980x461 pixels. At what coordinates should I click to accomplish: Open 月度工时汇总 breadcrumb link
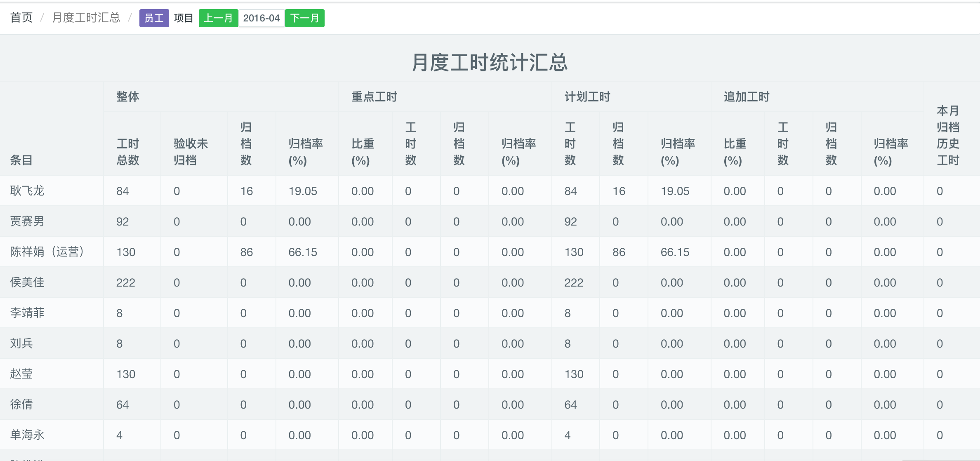pyautogui.click(x=86, y=18)
